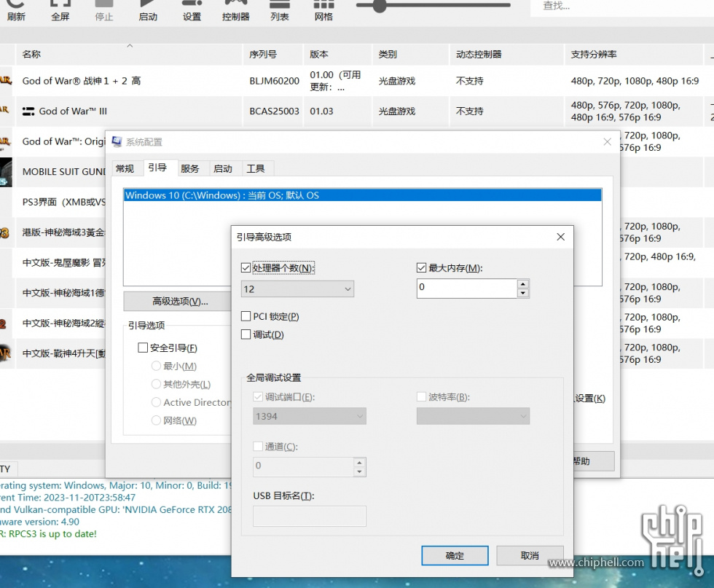The height and width of the screenshot is (588, 714).
Task: Confirm with the 确定 button
Action: click(x=455, y=556)
